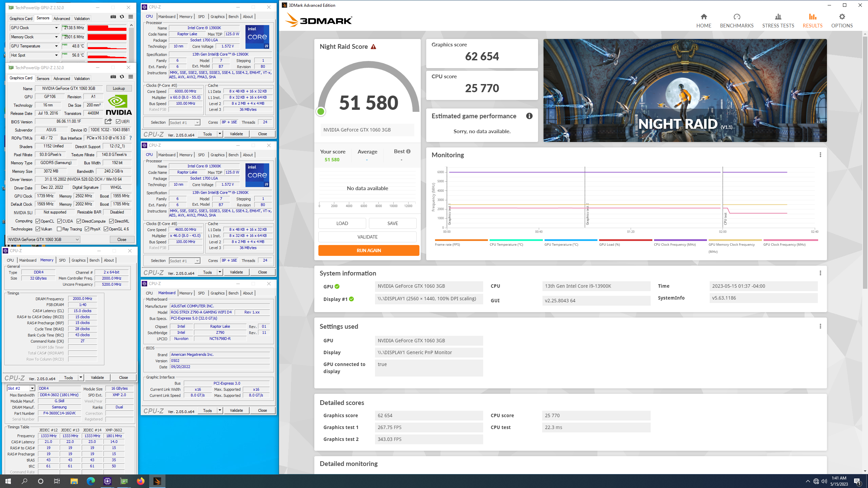Screen dimensions: 868x488
Task: Open Socket #1 selection in top CPU-Z window
Action: [184, 122]
